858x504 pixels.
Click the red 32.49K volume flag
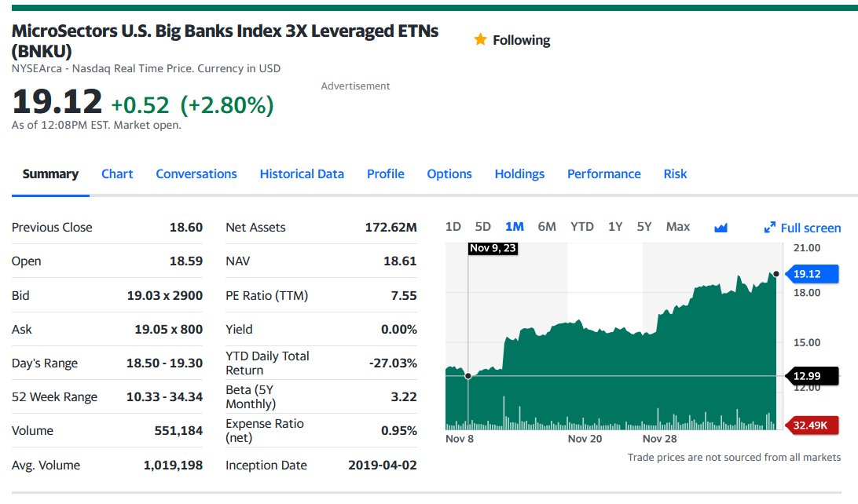[x=812, y=425]
